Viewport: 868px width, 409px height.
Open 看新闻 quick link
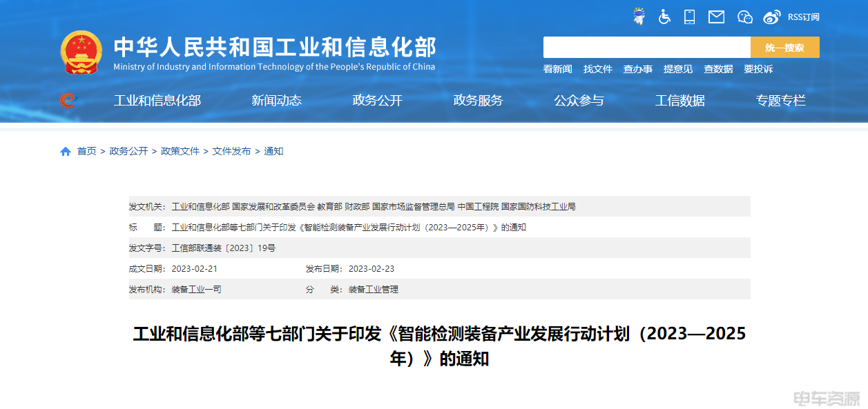[557, 69]
